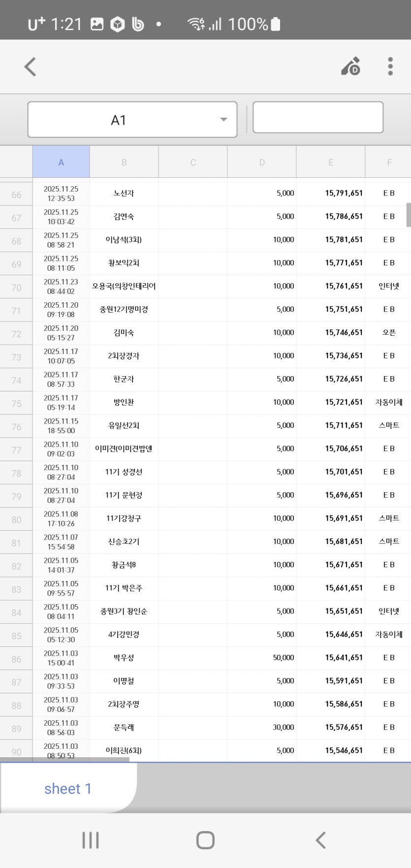Select the 인터넷 cell in row 70
Screen dimensions: 411x868
[x=388, y=286]
